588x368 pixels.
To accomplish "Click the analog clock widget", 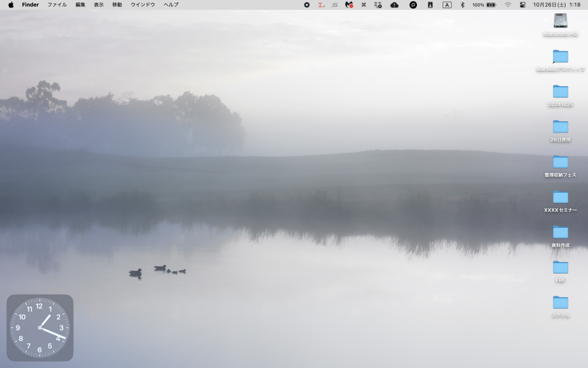I will (x=40, y=328).
